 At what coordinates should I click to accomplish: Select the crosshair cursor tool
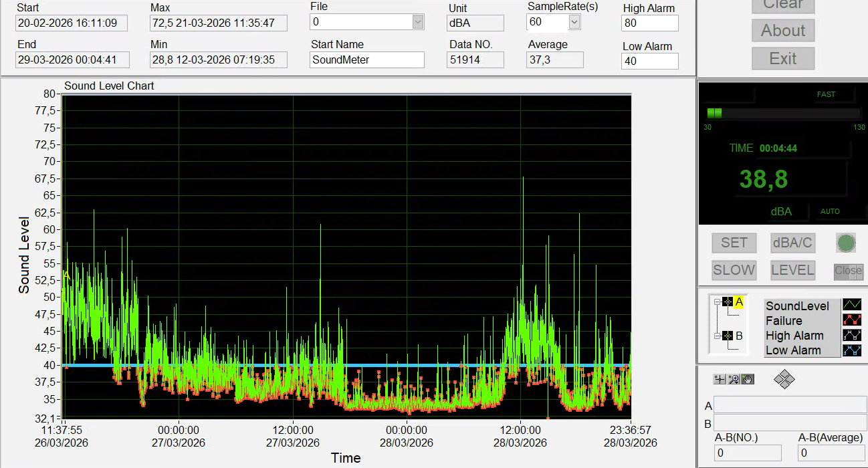(x=720, y=379)
